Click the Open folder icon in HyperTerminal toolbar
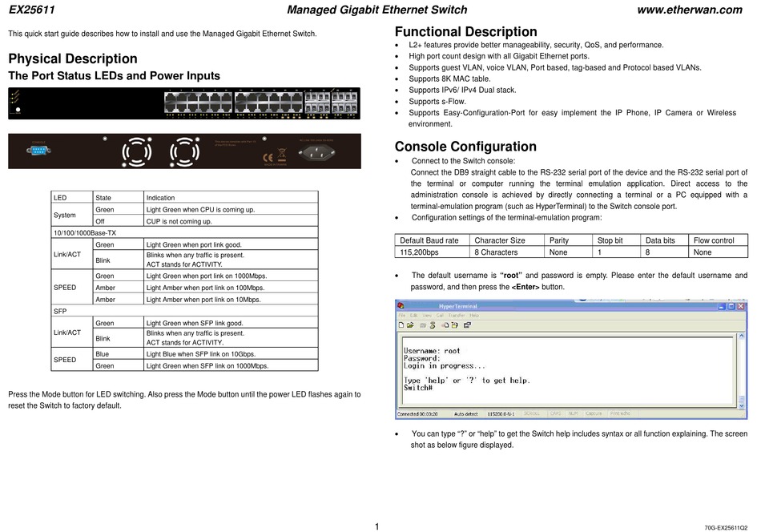This screenshot has width=761, height=532. click(410, 325)
